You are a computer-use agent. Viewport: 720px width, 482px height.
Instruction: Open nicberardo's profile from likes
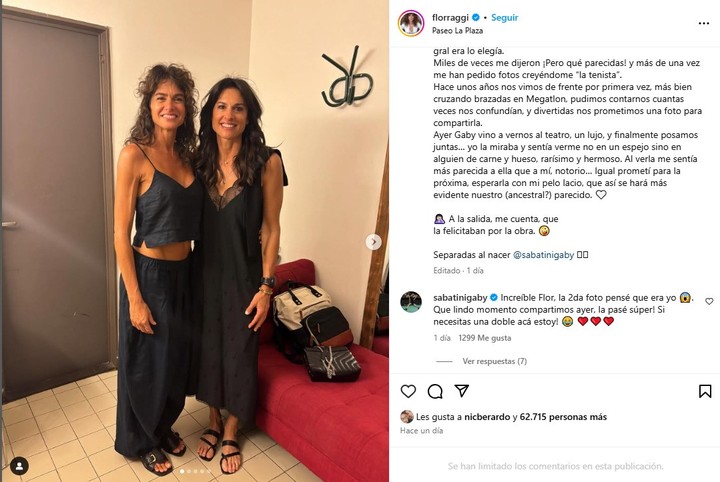pos(487,417)
